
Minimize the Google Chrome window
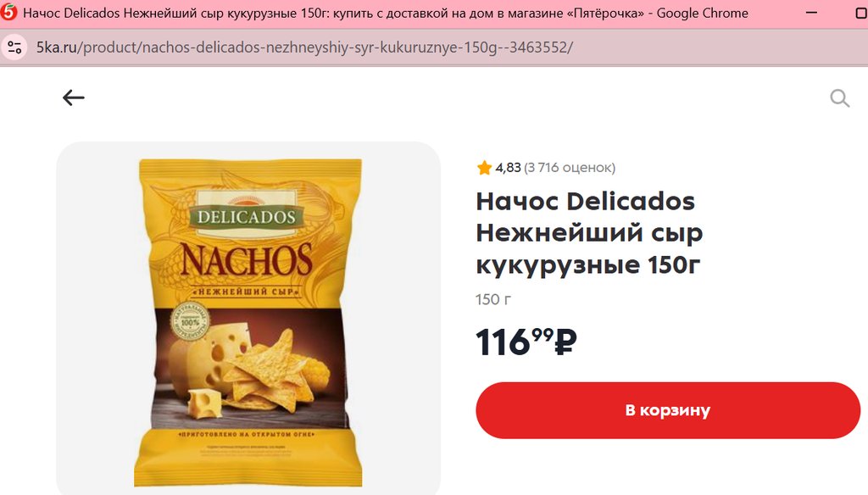coord(811,13)
